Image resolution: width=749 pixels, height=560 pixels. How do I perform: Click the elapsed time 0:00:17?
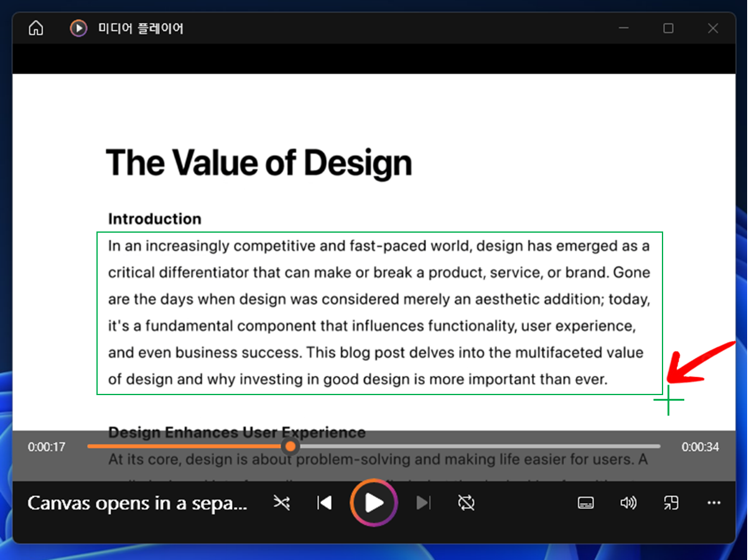[47, 447]
